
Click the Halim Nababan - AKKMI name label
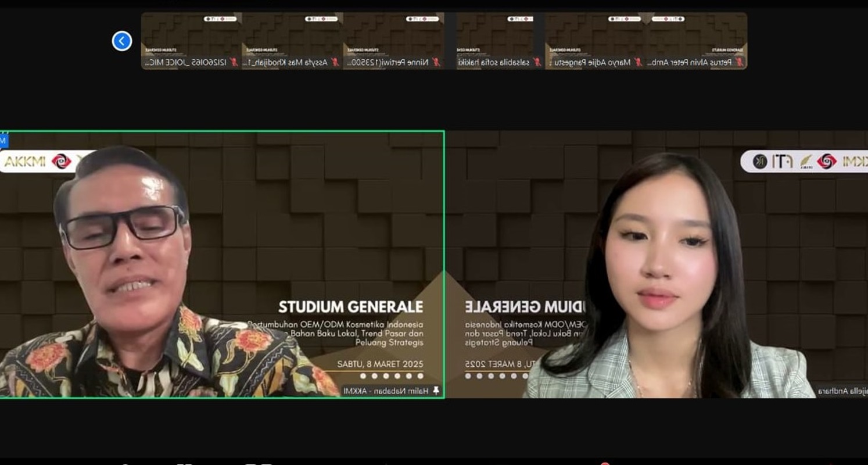pos(386,391)
